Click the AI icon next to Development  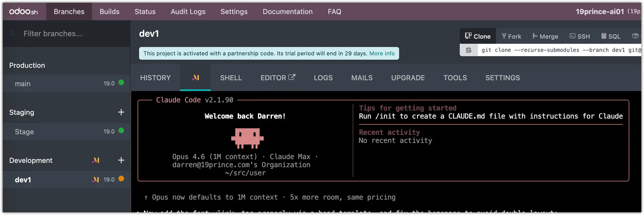96,160
